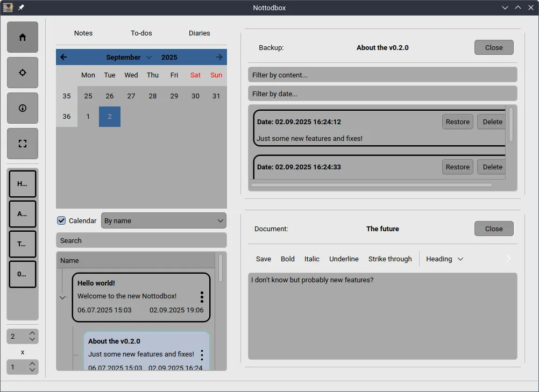Click the Sat column header
The image size is (539, 392).
[x=195, y=75]
